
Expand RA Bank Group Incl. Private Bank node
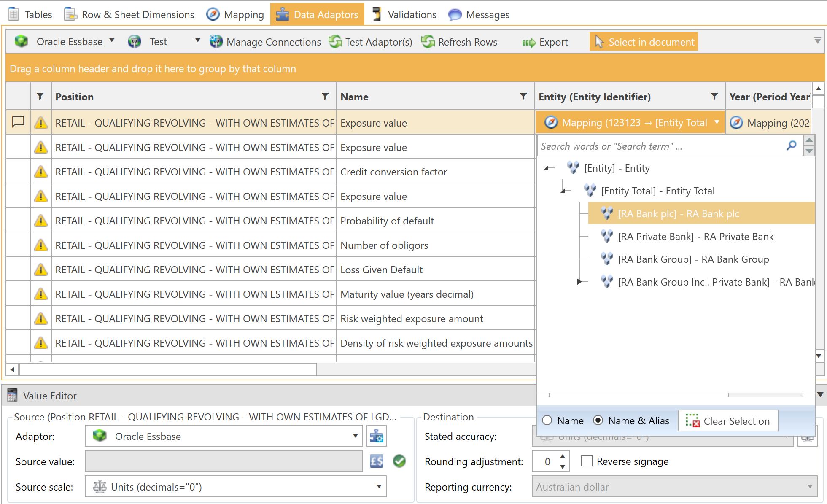[x=580, y=281]
